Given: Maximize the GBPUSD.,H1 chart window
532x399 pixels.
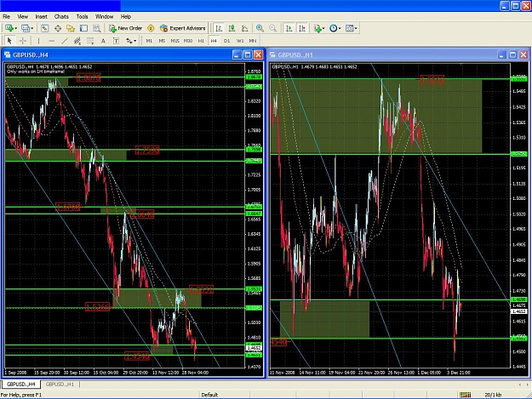Looking at the screenshot, I should (x=513, y=54).
